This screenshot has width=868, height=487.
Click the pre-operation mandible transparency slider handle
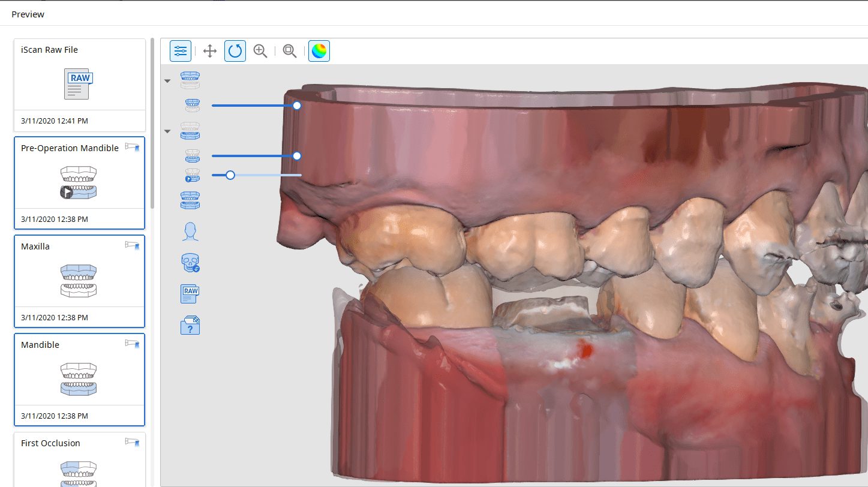click(x=230, y=175)
